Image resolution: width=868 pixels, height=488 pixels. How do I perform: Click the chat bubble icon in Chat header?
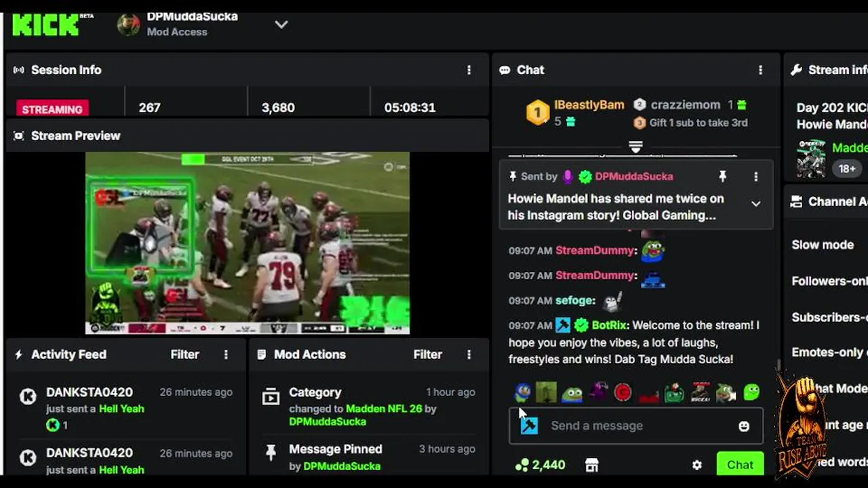tap(505, 70)
